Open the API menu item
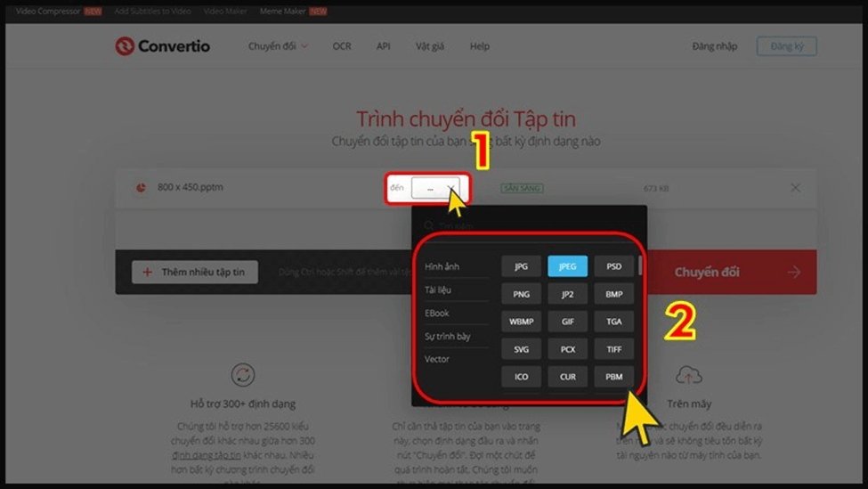 point(383,46)
